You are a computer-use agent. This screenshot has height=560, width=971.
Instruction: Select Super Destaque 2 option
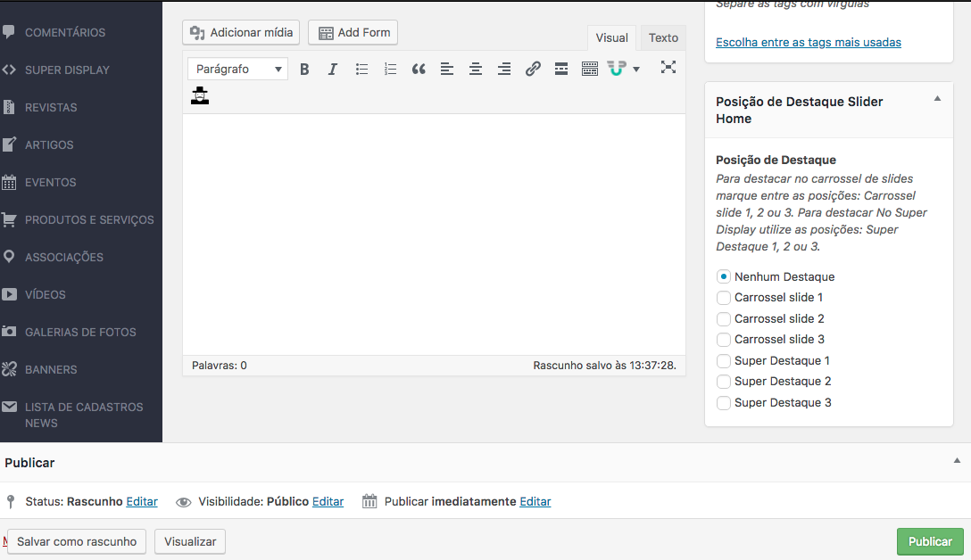pyautogui.click(x=723, y=381)
